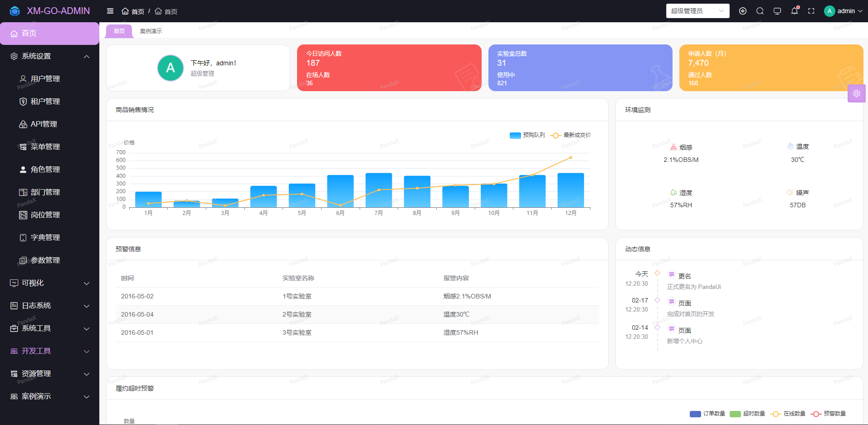Click the monitor screen icon in header
868x425 pixels.
click(777, 11)
